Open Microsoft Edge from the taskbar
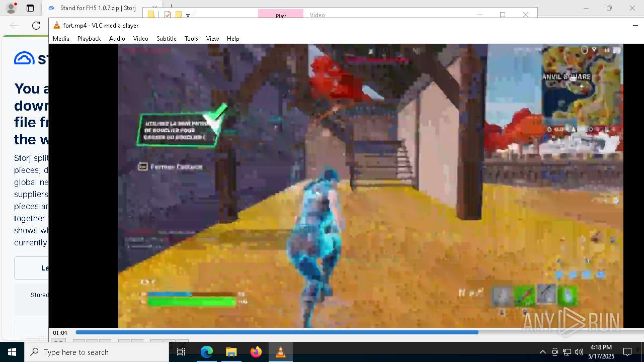This screenshot has height=362, width=644. tap(207, 352)
